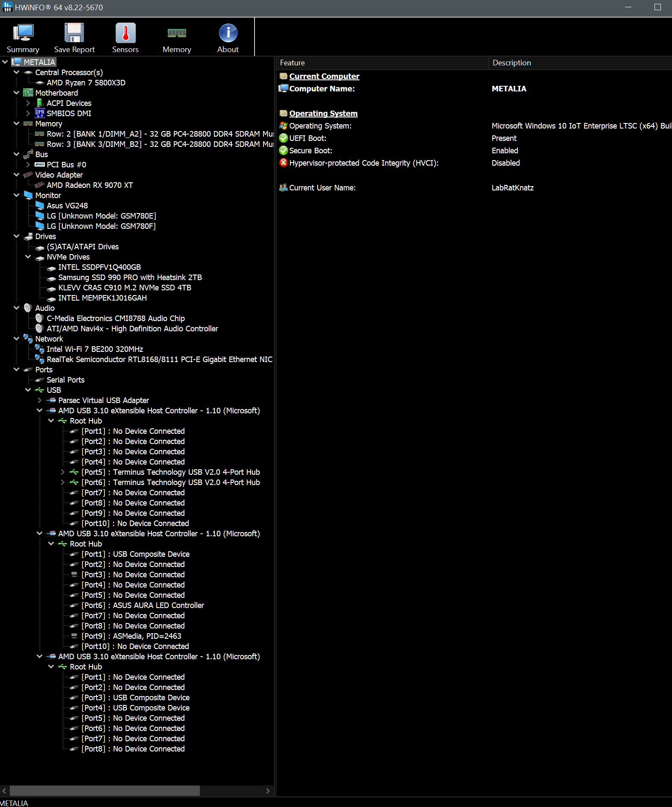This screenshot has width=672, height=807.
Task: Open the About info icon
Action: [x=228, y=33]
